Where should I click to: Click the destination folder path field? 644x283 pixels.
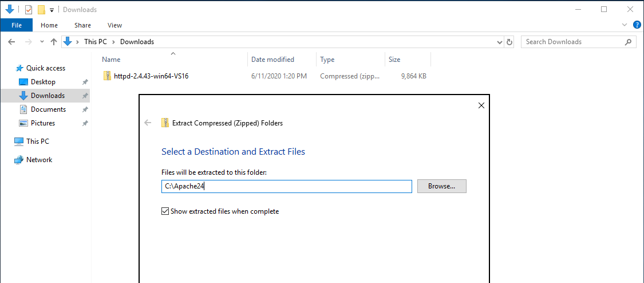coord(287,186)
